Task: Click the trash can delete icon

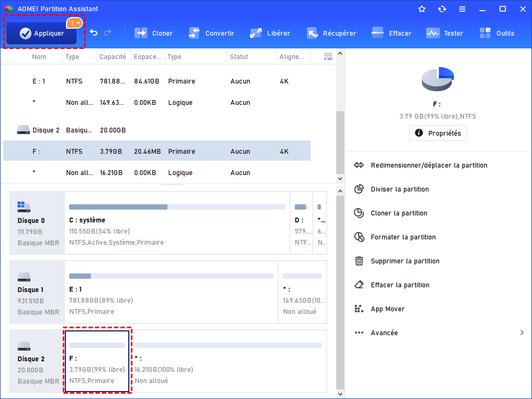Action: tap(359, 261)
